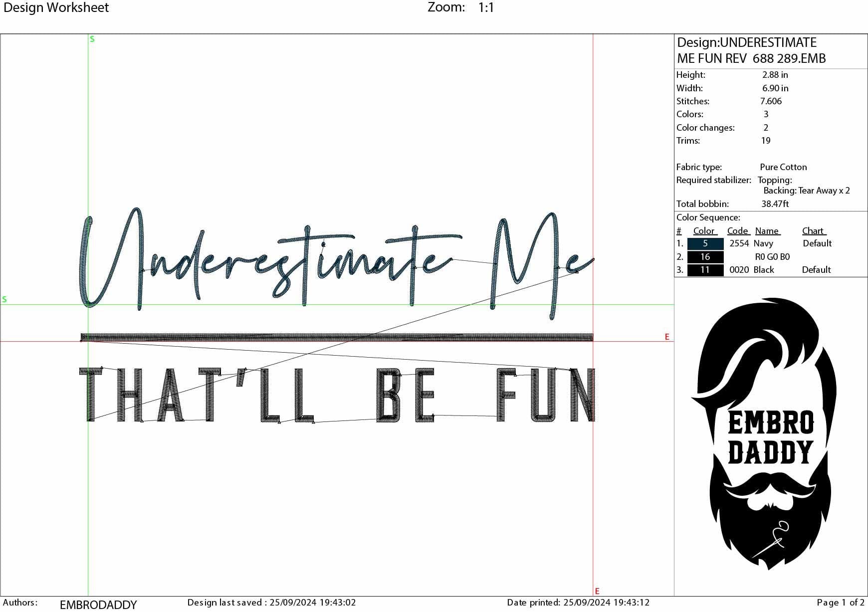Click the 'Date printed' timestamp
This screenshot has width=868, height=612.
pyautogui.click(x=578, y=603)
